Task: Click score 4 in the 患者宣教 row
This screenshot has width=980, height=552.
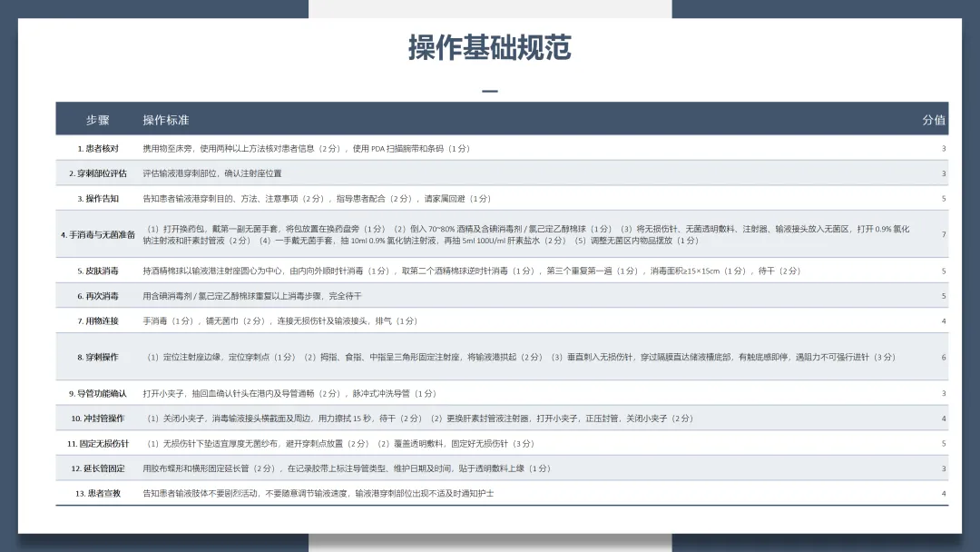Action: click(944, 494)
